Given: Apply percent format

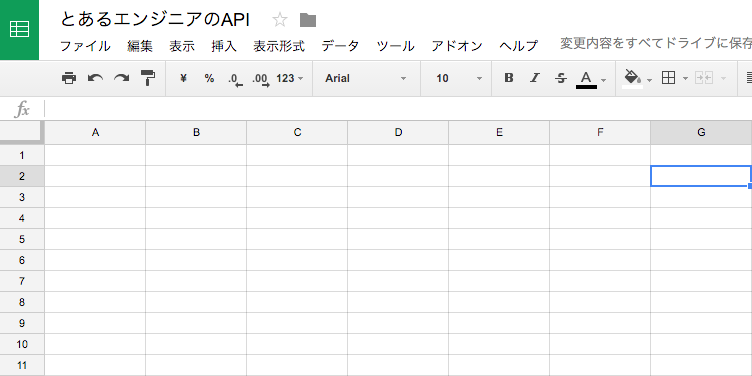Looking at the screenshot, I should (209, 78).
